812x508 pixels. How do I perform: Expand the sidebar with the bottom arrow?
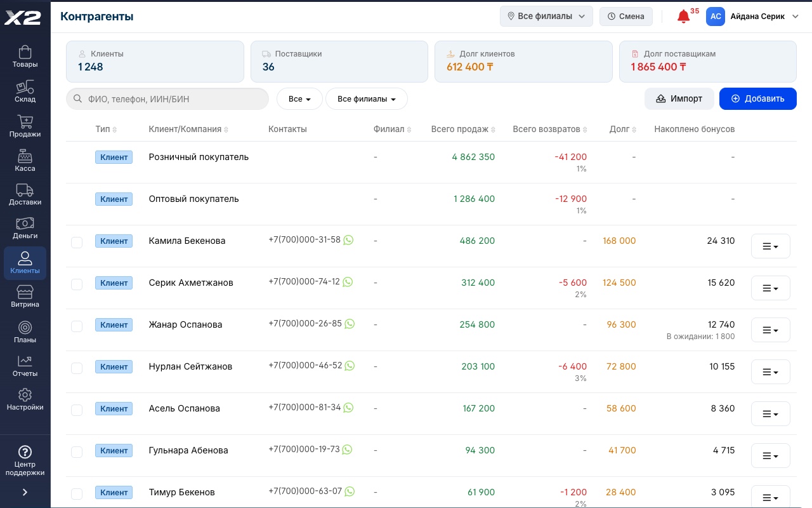[x=25, y=492]
